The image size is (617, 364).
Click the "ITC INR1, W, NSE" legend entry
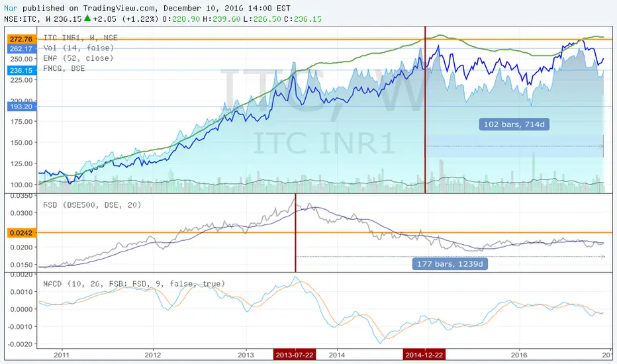80,37
